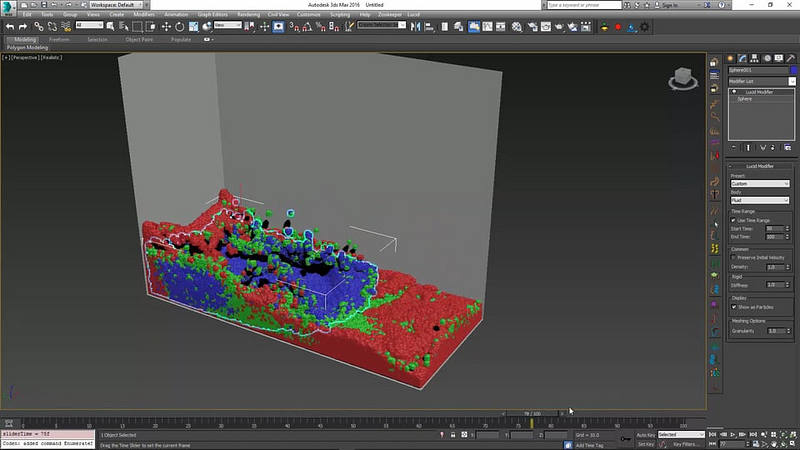Open the Material Editor icon

517,27
